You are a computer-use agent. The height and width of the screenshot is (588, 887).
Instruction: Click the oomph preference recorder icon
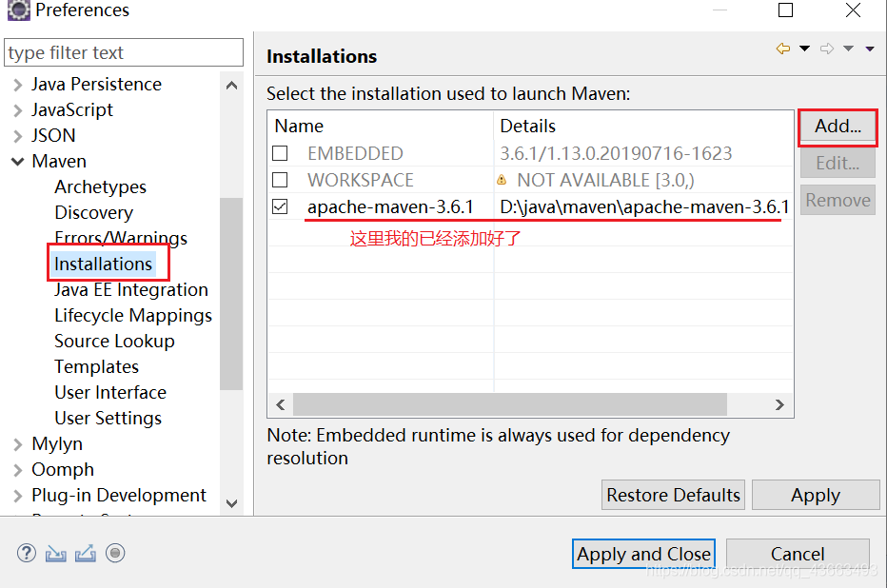tap(115, 553)
